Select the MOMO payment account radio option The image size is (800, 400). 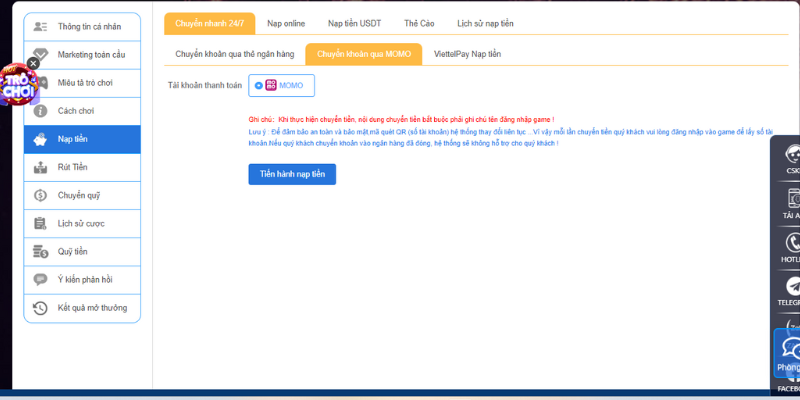pos(259,86)
